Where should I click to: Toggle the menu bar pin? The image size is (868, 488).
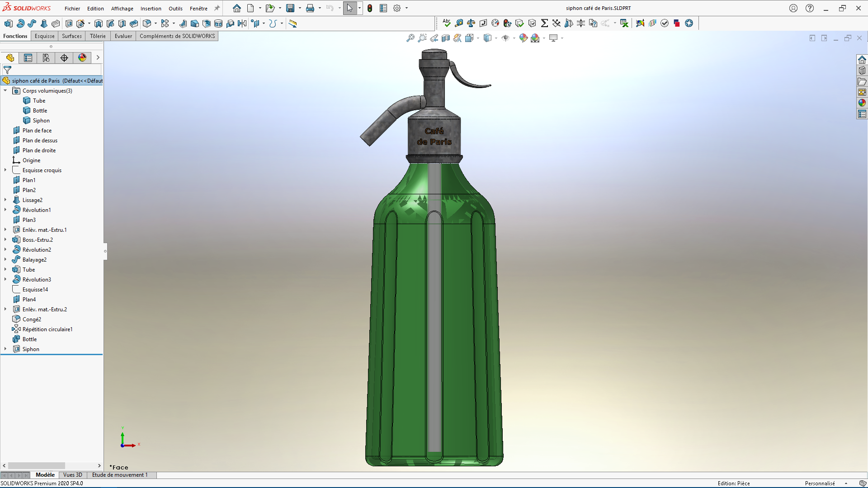[x=217, y=8]
